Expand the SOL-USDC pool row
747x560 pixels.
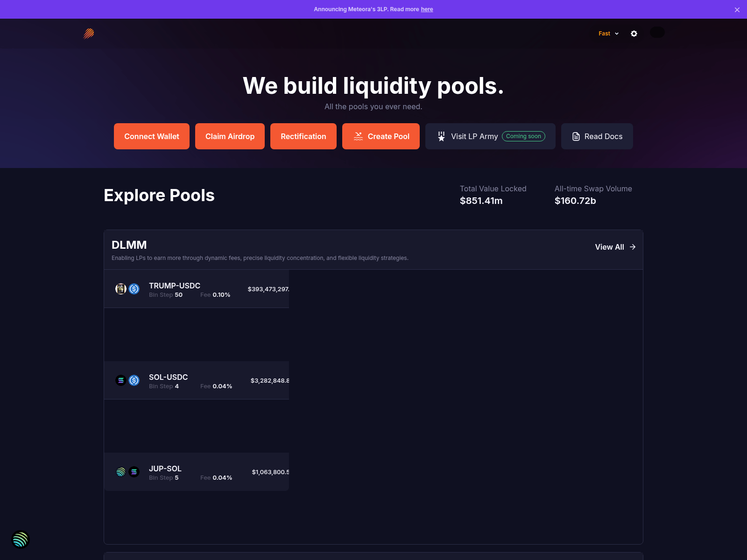(196, 380)
